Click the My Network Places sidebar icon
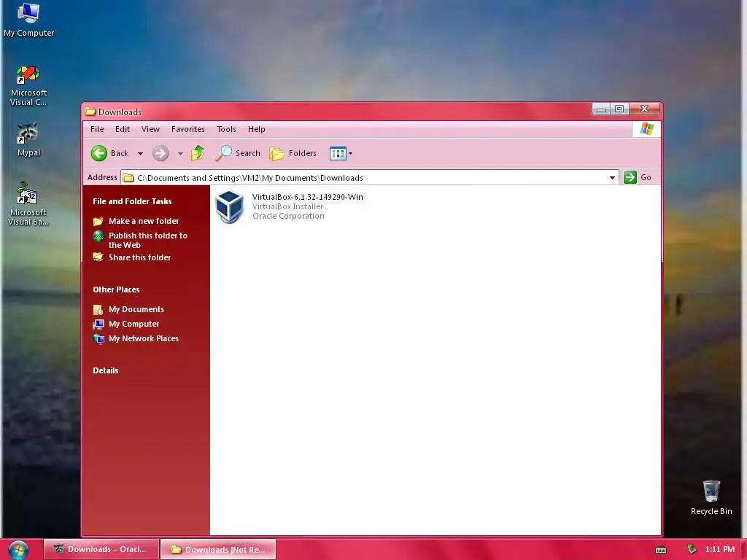The width and height of the screenshot is (747, 560). [x=98, y=338]
